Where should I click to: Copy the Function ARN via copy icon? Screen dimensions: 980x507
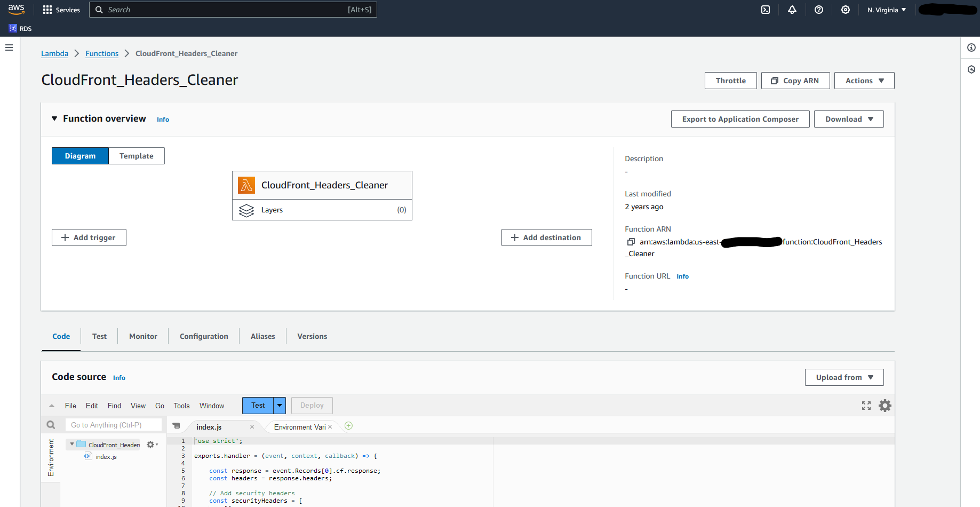pyautogui.click(x=631, y=242)
